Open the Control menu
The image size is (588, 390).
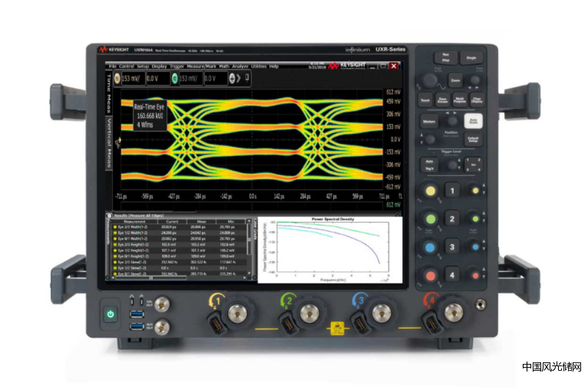[127, 66]
